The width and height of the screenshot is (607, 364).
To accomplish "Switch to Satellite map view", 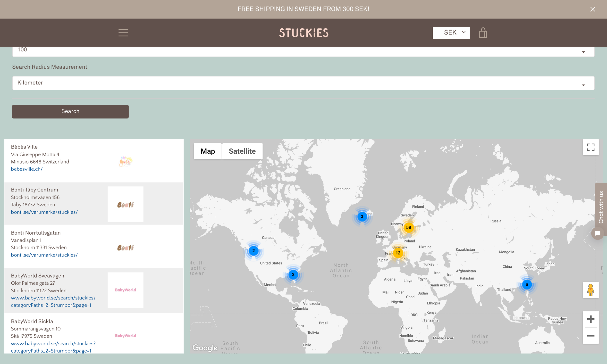I will pos(242,151).
